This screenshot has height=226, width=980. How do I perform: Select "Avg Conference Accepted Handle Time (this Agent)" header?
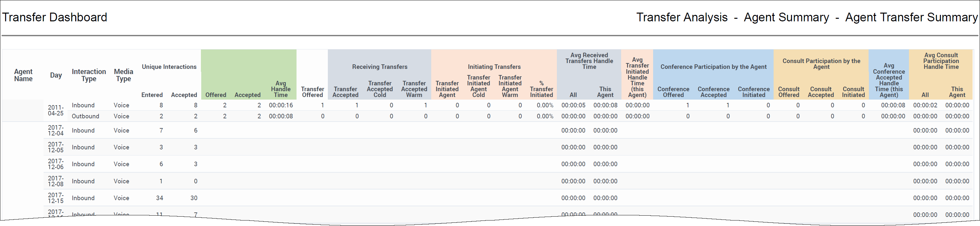[889, 81]
